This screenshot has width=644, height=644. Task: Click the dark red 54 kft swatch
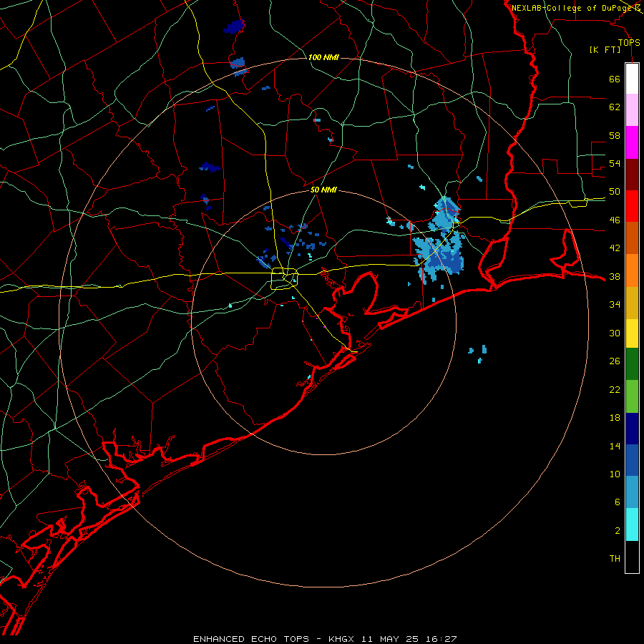(632, 174)
